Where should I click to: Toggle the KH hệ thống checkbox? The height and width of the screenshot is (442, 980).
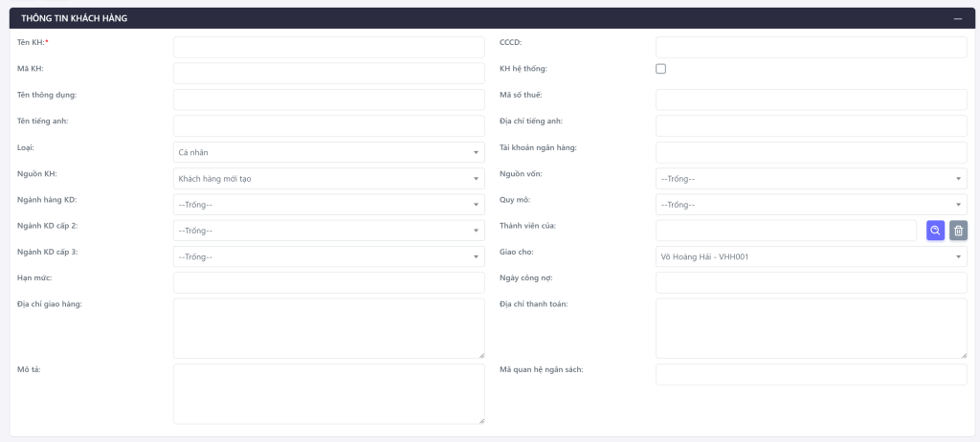[660, 69]
